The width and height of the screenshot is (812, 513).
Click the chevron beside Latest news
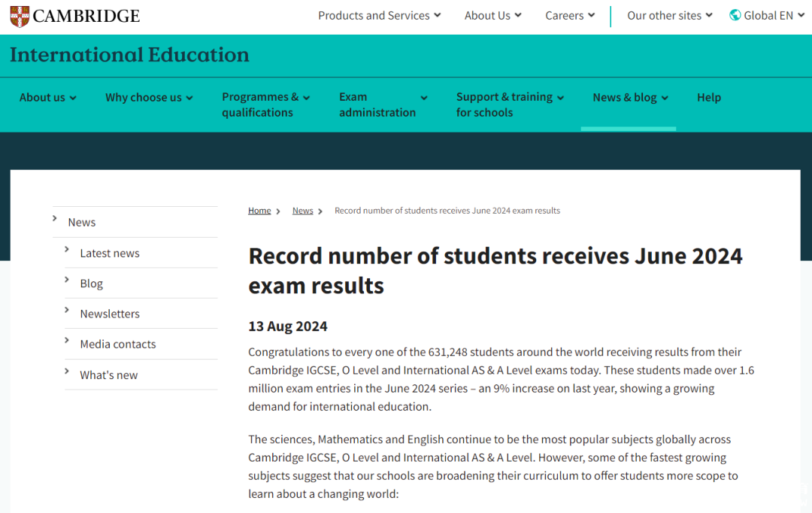click(x=67, y=249)
